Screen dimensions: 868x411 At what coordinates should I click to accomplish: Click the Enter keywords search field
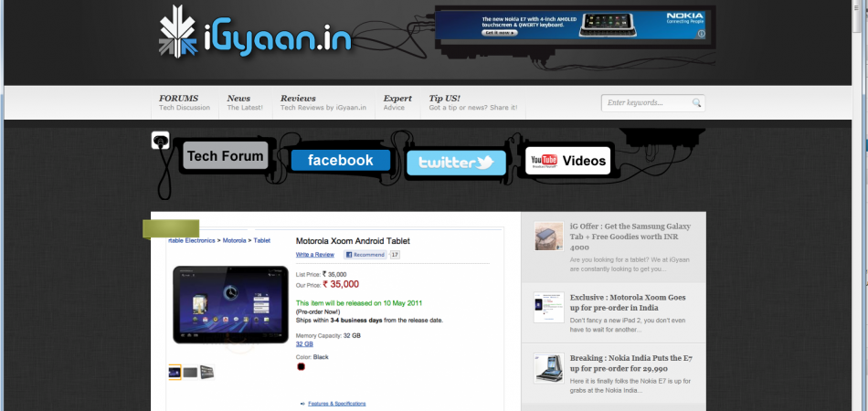click(x=645, y=103)
